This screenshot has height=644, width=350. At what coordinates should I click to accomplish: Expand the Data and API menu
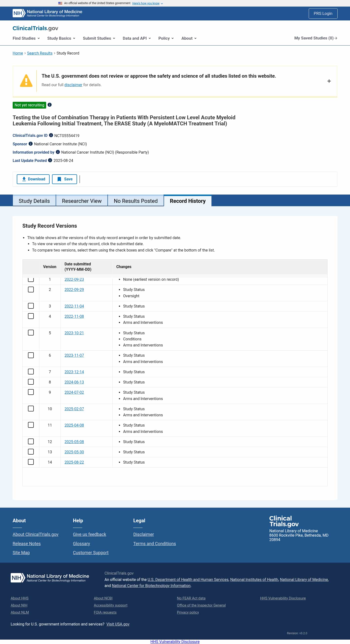(x=137, y=38)
